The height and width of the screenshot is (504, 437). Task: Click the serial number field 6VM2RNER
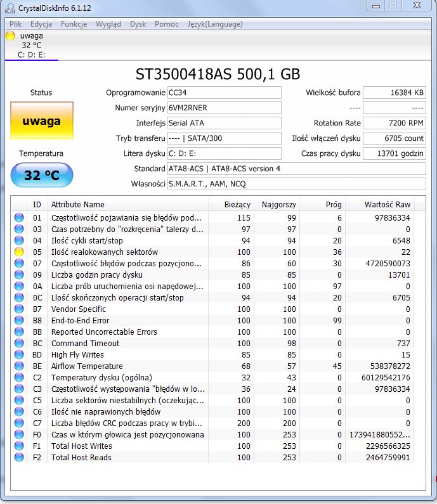(x=225, y=108)
